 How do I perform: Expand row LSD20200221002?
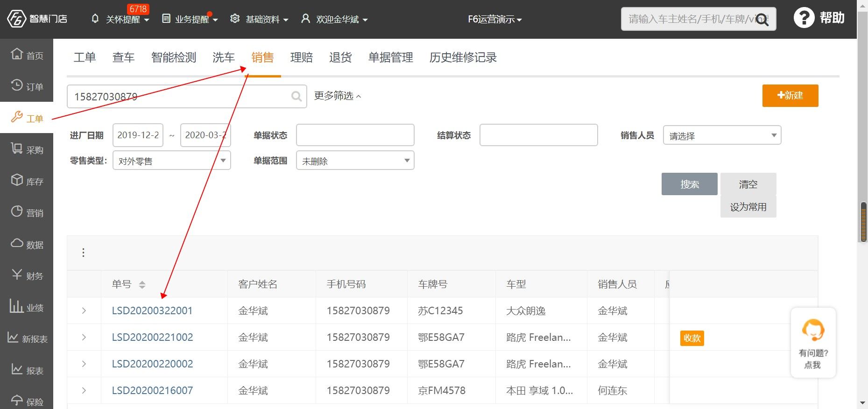pyautogui.click(x=84, y=337)
